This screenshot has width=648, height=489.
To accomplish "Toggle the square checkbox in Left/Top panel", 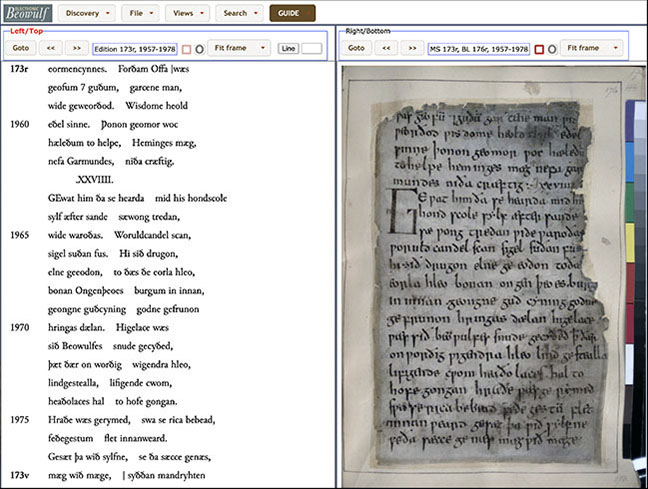I will [x=186, y=50].
